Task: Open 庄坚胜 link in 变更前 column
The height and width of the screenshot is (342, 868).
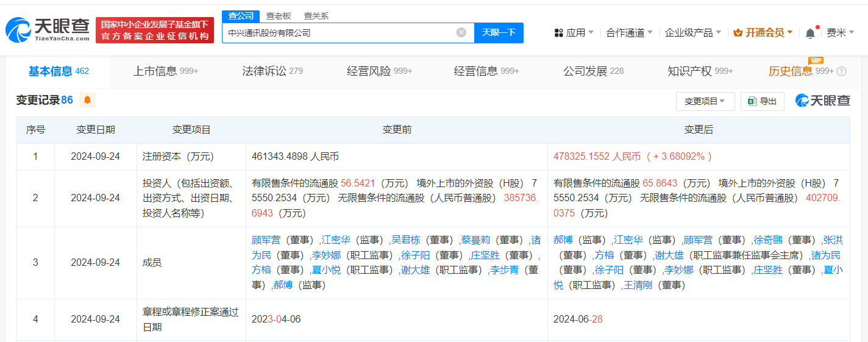Action: point(485,255)
